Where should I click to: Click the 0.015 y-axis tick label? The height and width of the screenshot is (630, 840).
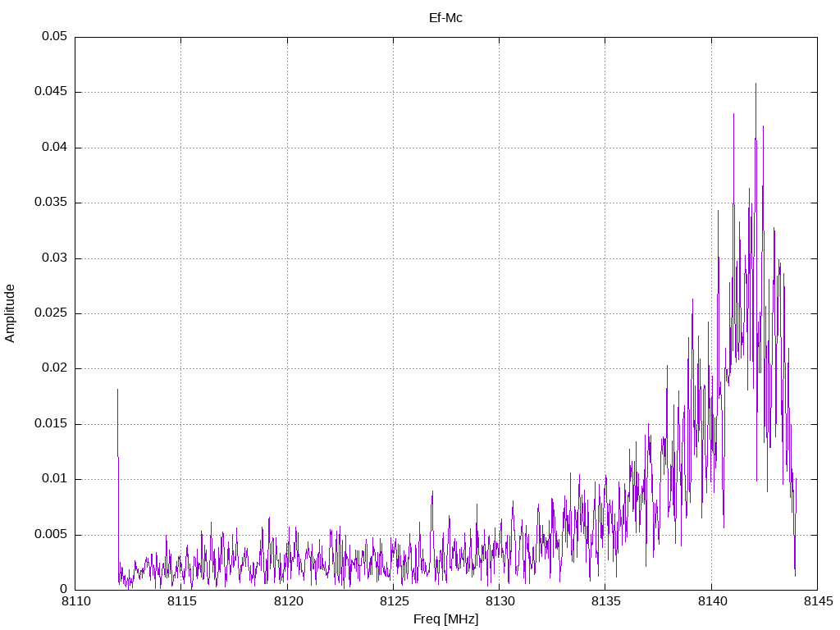[x=51, y=424]
